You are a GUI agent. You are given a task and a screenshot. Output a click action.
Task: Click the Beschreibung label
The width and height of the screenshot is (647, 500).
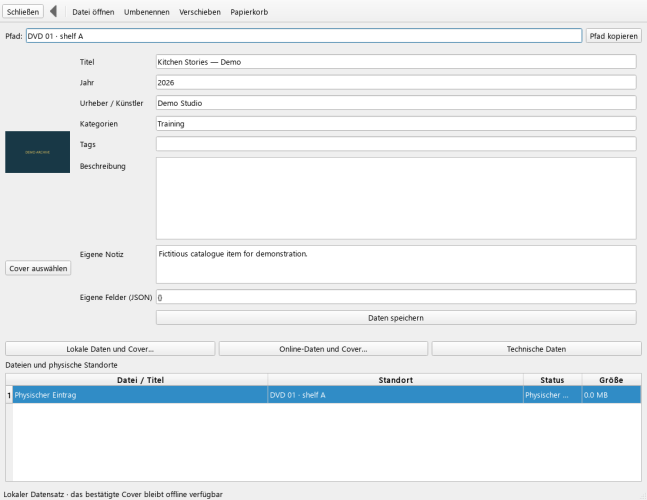click(103, 166)
